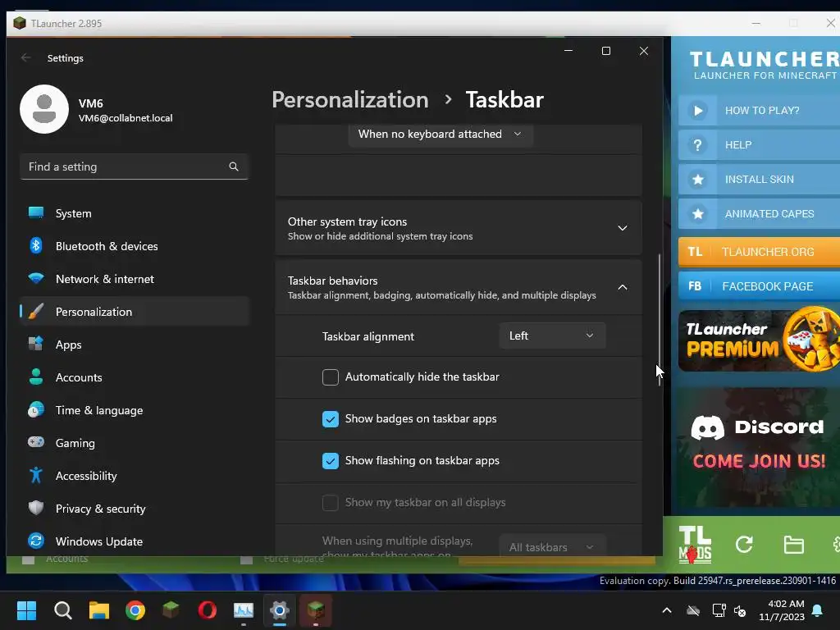Open the monitor chart app on taskbar
The image size is (840, 630).
coord(243,610)
